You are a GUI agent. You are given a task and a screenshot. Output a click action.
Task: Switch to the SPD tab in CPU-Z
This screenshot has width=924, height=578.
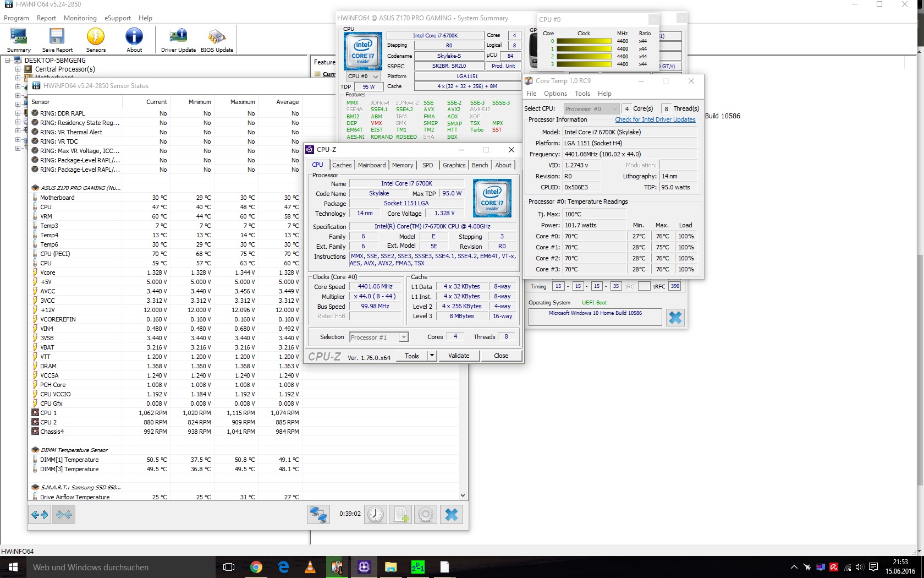tap(427, 165)
